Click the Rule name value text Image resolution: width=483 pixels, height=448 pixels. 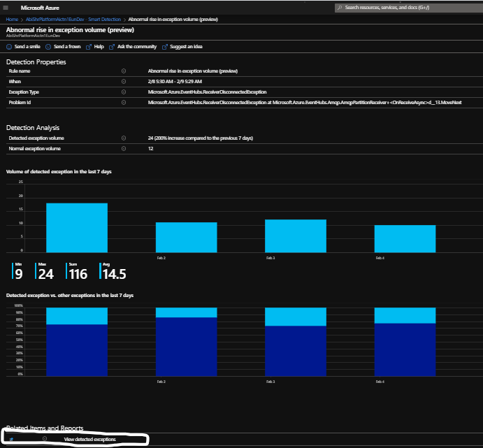click(193, 71)
